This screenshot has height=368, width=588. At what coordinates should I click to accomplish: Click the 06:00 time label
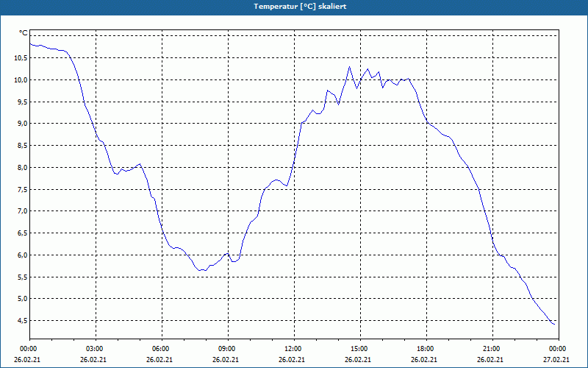click(x=162, y=349)
